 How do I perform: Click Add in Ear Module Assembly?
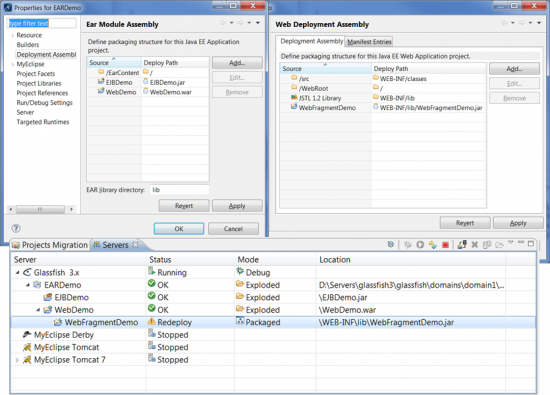[x=237, y=63]
